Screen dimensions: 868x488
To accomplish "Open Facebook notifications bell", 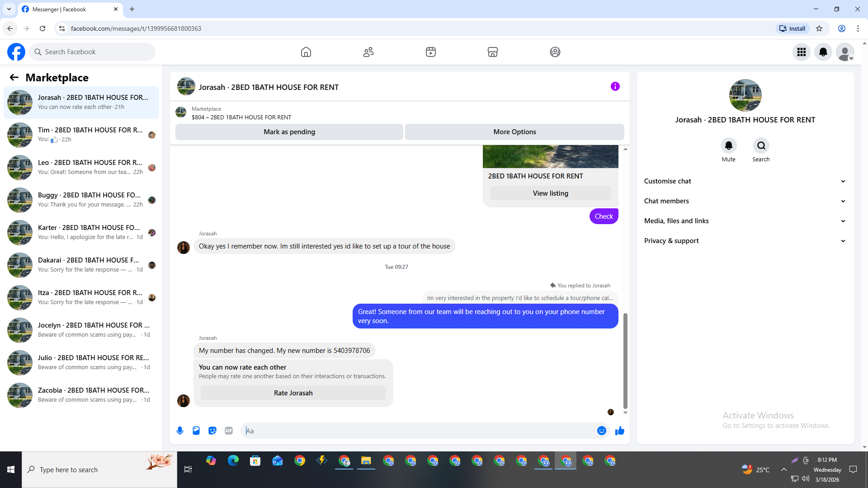I will [823, 52].
